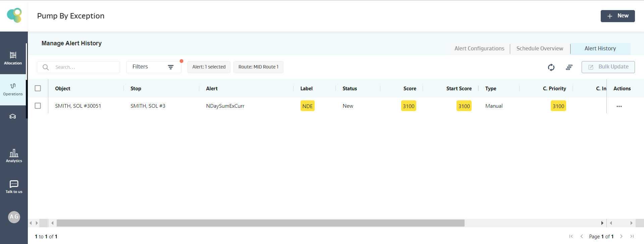Open the Route: MID Route 1 filter chip
644x244 pixels.
point(258,67)
